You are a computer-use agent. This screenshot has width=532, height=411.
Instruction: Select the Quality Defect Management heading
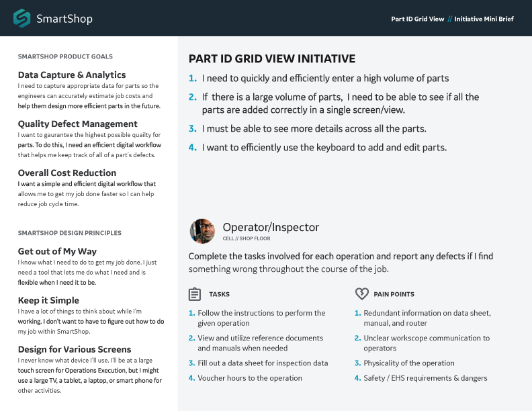point(77,124)
